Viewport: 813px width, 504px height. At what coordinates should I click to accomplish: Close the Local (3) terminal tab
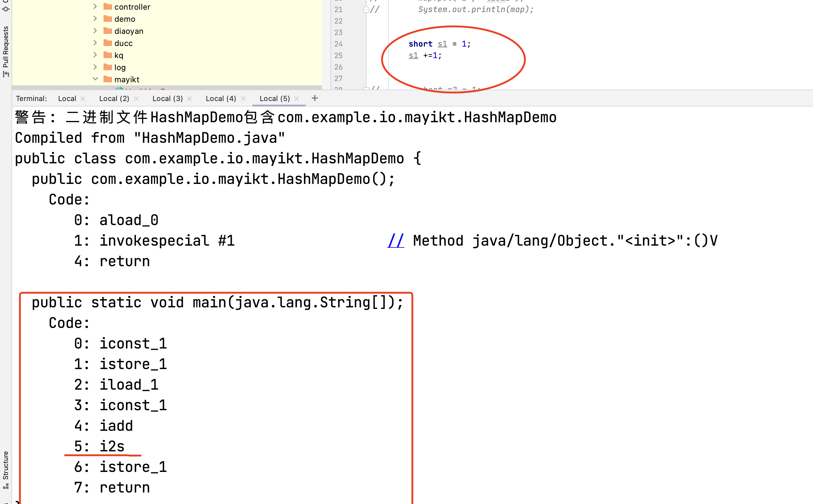[189, 99]
